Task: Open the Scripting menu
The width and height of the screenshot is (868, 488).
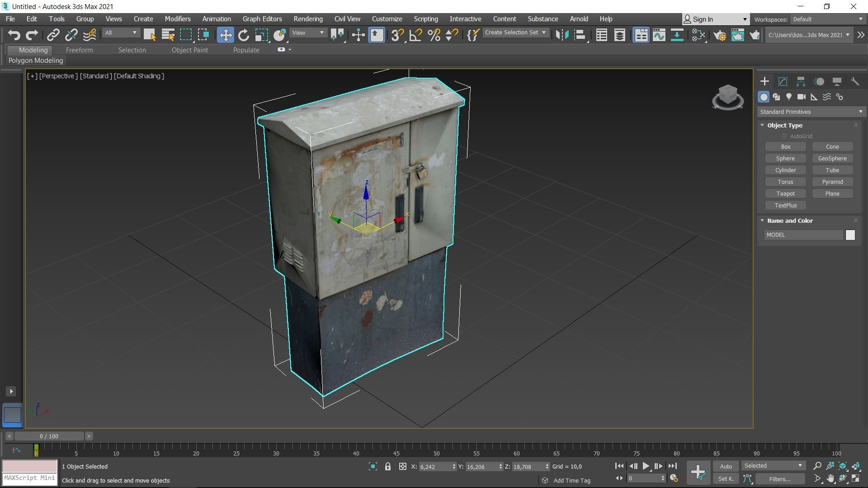Action: [x=426, y=19]
